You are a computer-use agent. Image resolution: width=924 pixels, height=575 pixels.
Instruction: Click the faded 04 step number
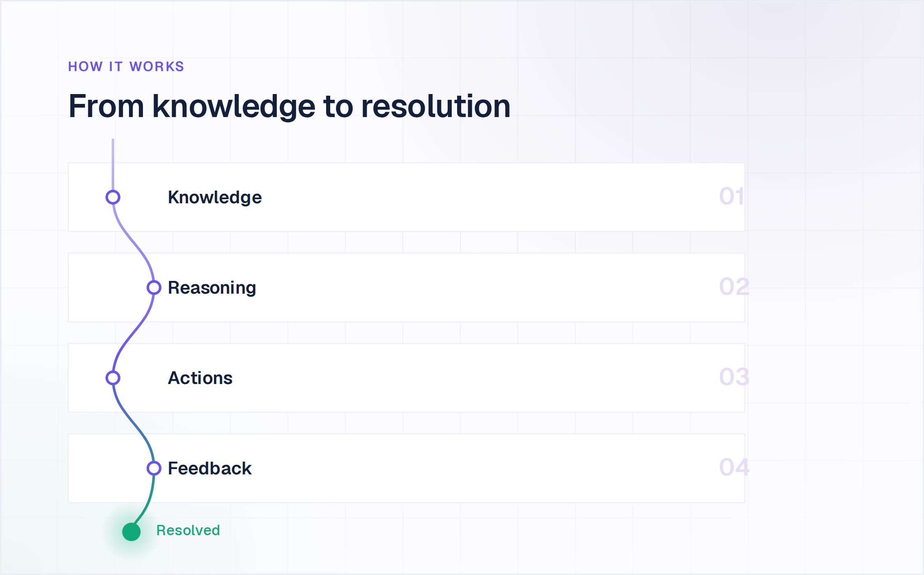coord(734,467)
